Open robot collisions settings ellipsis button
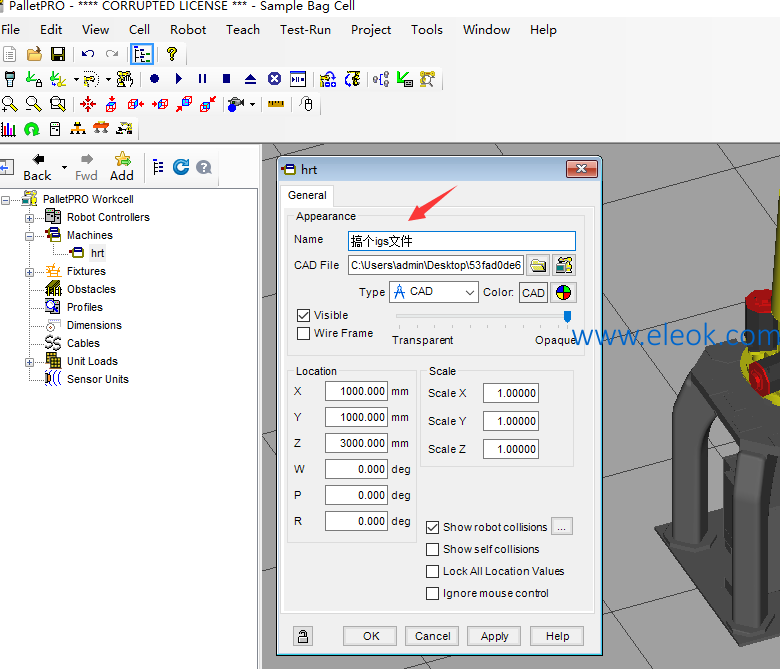780x669 pixels. coord(562,527)
